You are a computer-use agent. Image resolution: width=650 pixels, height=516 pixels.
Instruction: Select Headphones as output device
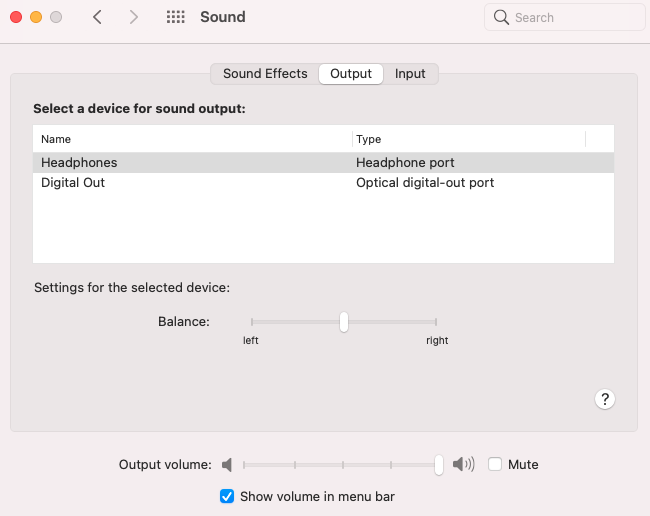[x=80, y=162]
